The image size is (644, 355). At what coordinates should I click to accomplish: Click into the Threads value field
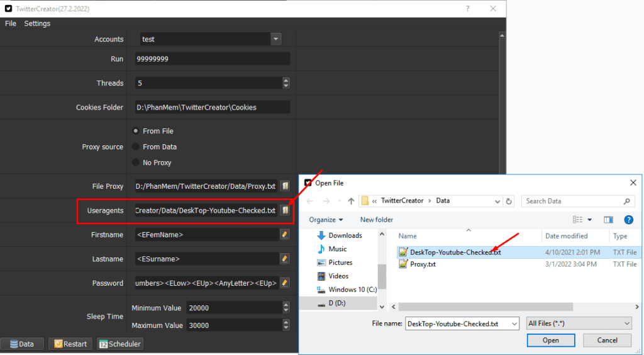pyautogui.click(x=209, y=83)
